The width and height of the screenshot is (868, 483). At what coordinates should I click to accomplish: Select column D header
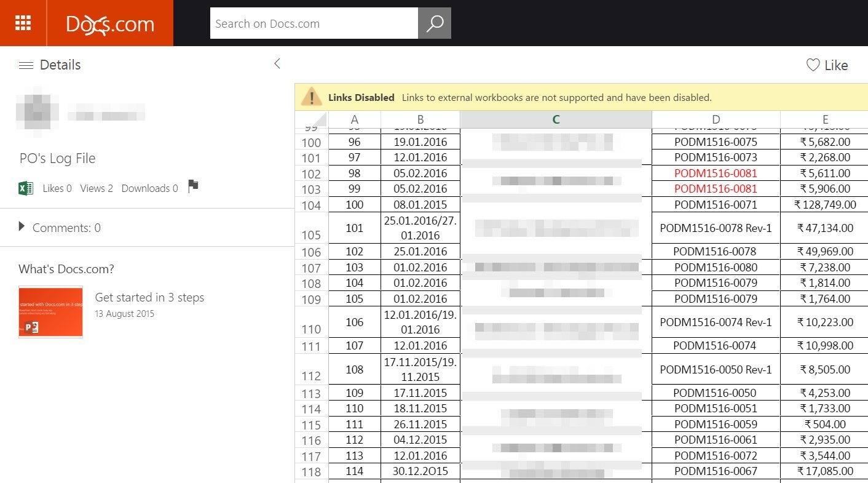[x=716, y=119]
